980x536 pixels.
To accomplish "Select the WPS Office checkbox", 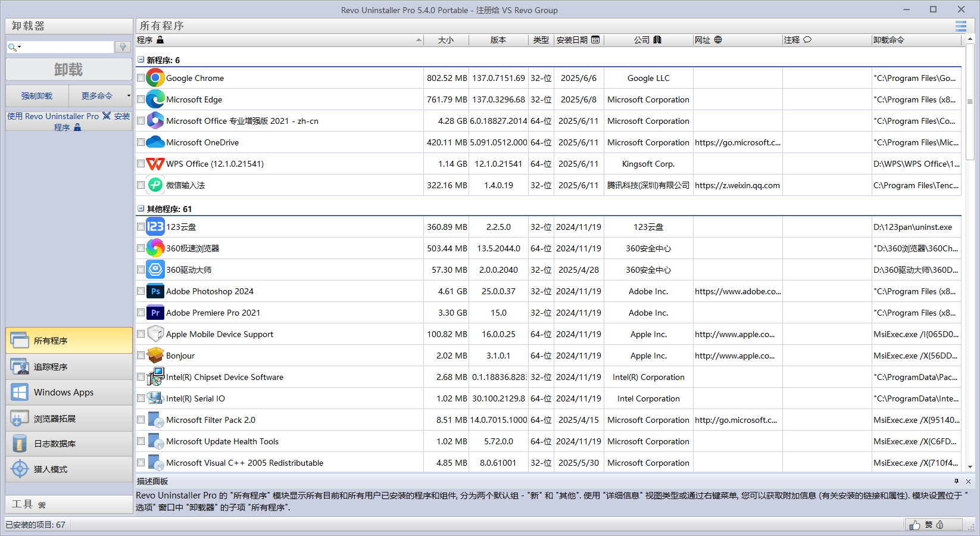I will tap(141, 164).
